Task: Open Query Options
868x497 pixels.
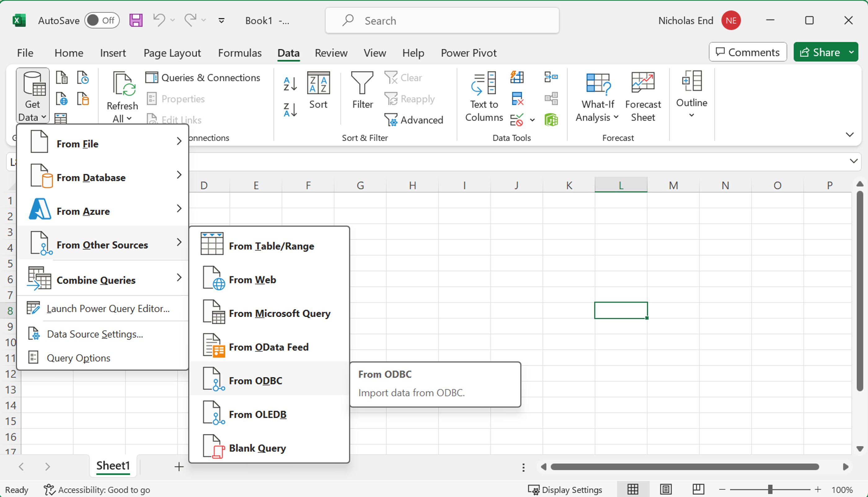Action: (103, 358)
